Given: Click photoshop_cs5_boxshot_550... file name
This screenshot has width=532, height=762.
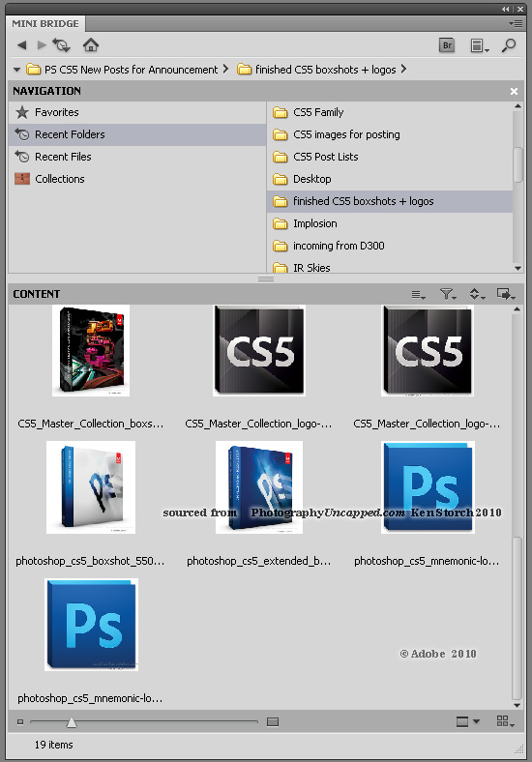Looking at the screenshot, I should point(90,561).
